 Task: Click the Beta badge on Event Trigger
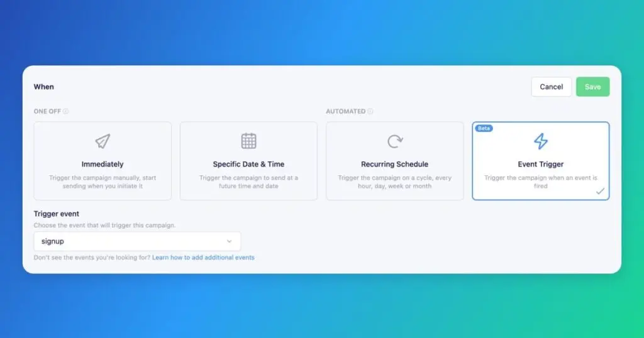(x=484, y=128)
